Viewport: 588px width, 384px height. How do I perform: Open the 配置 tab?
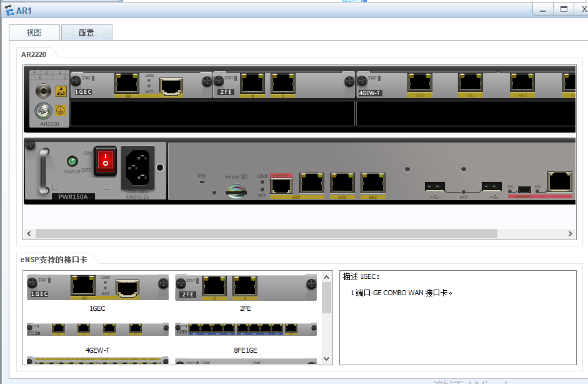(x=86, y=33)
